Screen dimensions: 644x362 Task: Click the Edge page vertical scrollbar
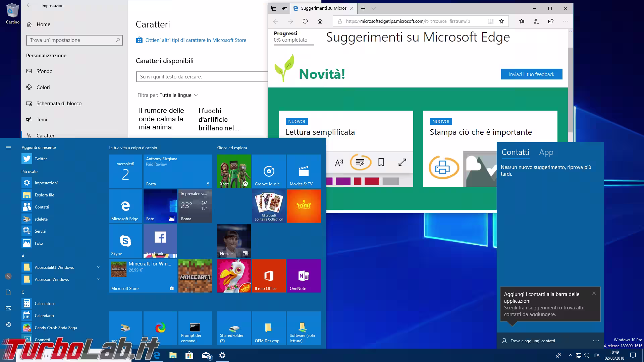[x=571, y=90]
